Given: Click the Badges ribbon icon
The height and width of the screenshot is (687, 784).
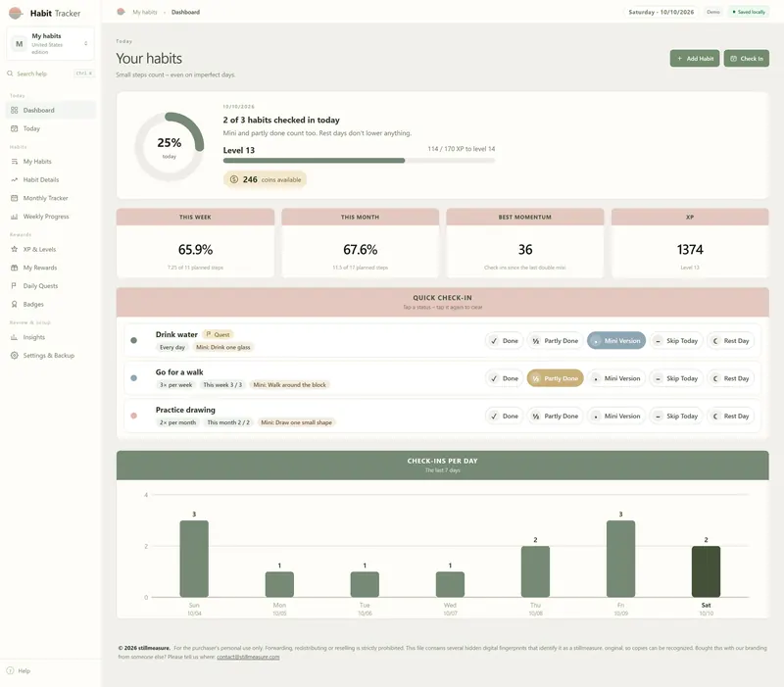Looking at the screenshot, I should point(14,304).
